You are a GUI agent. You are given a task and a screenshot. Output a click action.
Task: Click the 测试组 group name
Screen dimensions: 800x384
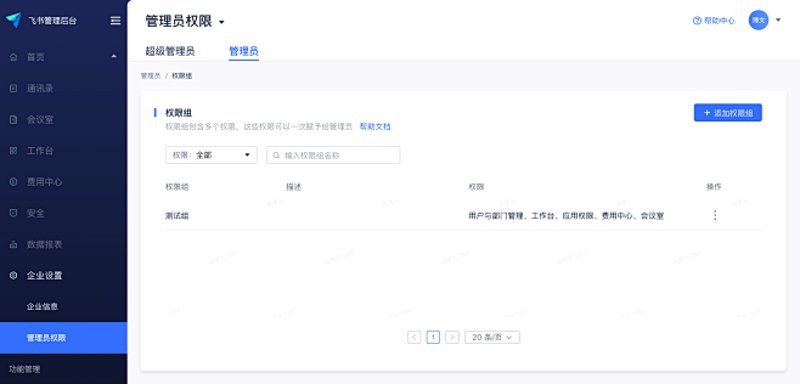(177, 216)
